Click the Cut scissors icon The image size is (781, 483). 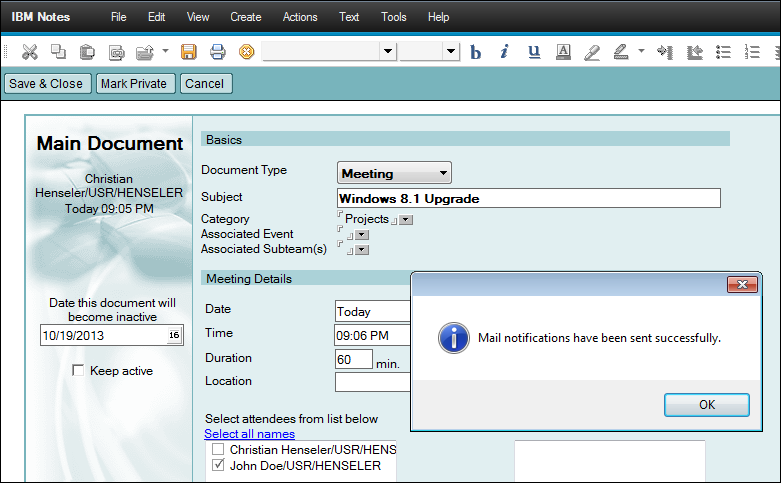[30, 52]
